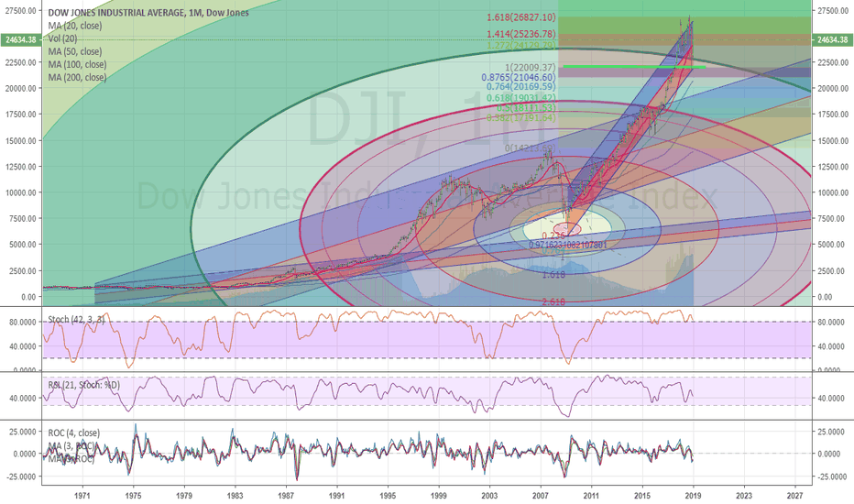Viewport: 854px width, 504px height.
Task: Select the 0.5 retracement level label
Action: pyautogui.click(x=526, y=108)
